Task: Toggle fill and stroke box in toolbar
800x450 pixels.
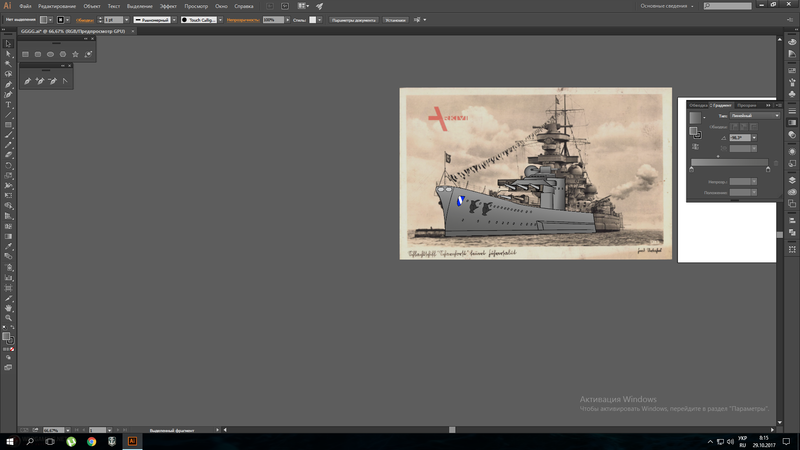Action: (x=8, y=338)
